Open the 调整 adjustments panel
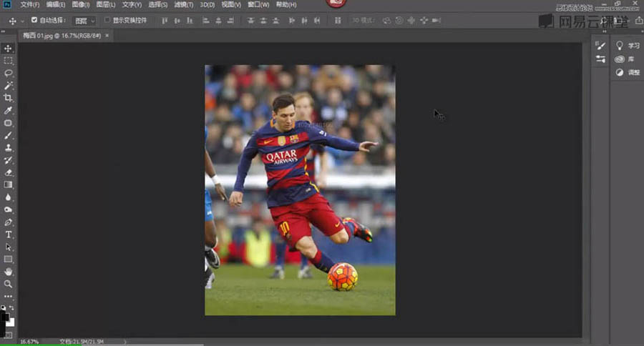This screenshot has width=644, height=346. click(x=628, y=72)
